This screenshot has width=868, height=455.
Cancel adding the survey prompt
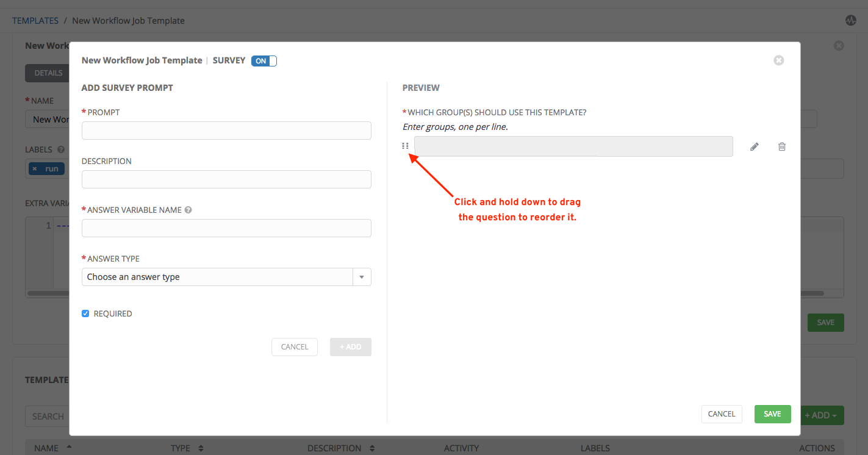tap(295, 347)
